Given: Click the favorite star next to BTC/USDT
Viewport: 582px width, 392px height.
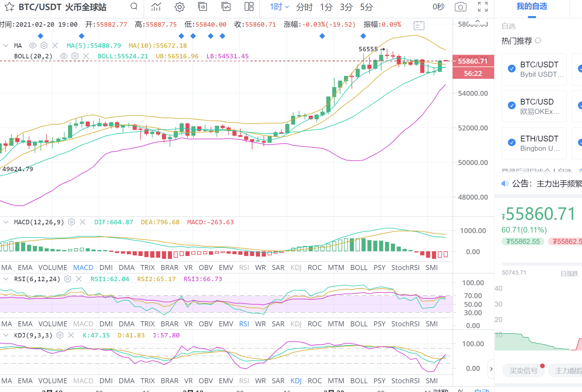Looking at the screenshot, I should pyautogui.click(x=9, y=7).
